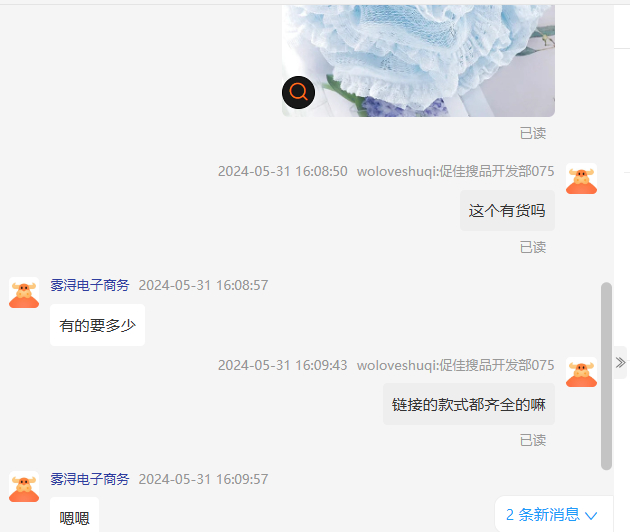This screenshot has height=532, width=630.
Task: Select the message bubble 嗯嗯
Action: [x=74, y=517]
